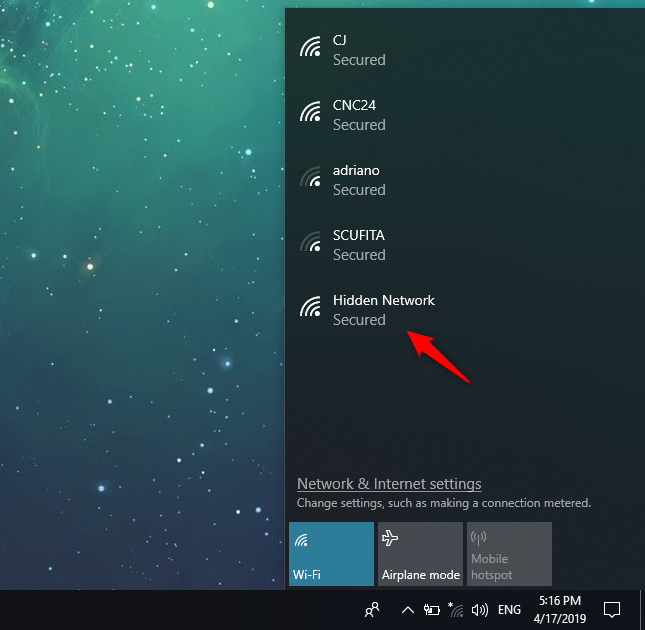
Task: Click the Secured status under SCUFITA
Action: coord(359,255)
